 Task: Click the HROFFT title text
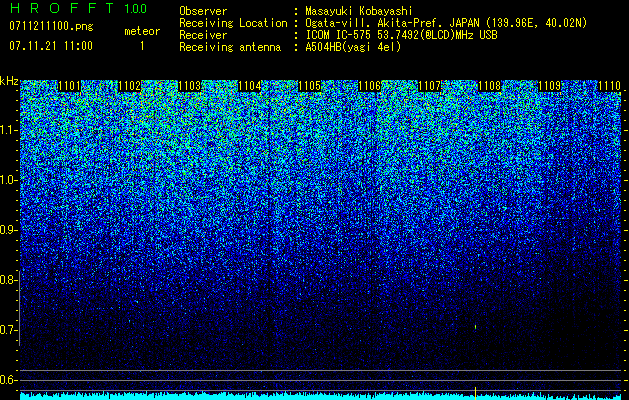pyautogui.click(x=62, y=8)
